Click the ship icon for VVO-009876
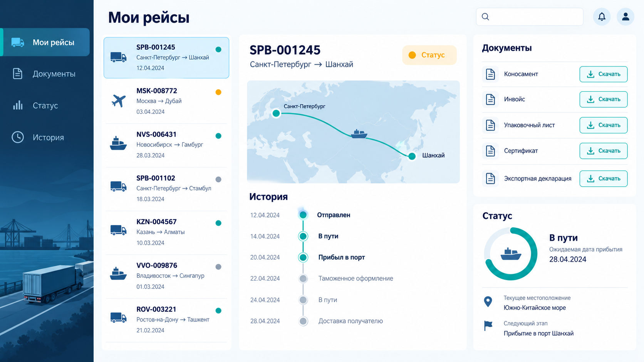This screenshot has height=362, width=644. coord(118,273)
